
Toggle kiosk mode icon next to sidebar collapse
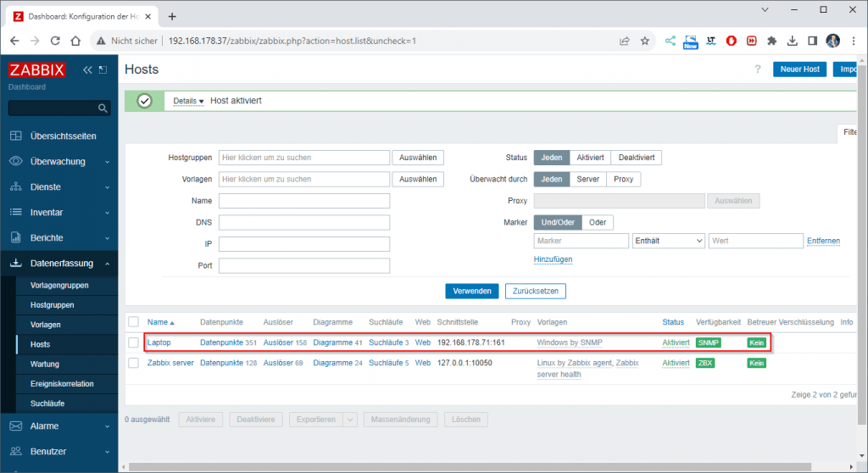coord(103,70)
